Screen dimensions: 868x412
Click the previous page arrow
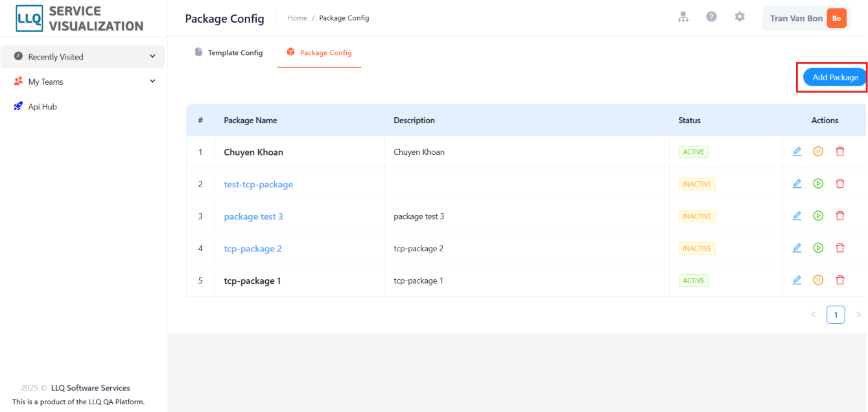814,315
